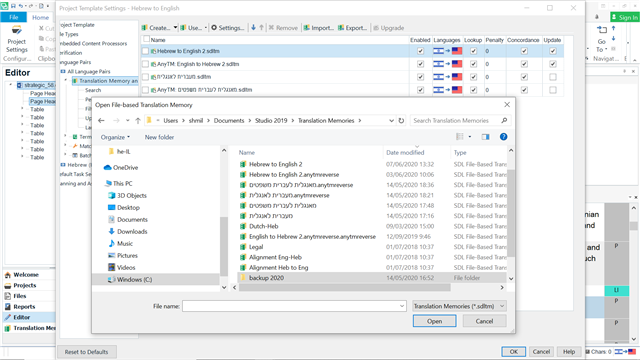The height and width of the screenshot is (360, 640).
Task: Open view options dropdown arrow
Action: (x=470, y=137)
